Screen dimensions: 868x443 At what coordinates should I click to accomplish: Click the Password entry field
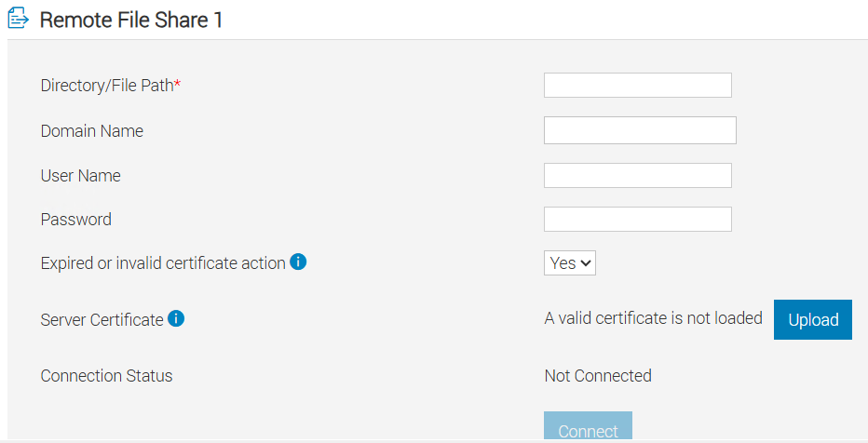(637, 220)
